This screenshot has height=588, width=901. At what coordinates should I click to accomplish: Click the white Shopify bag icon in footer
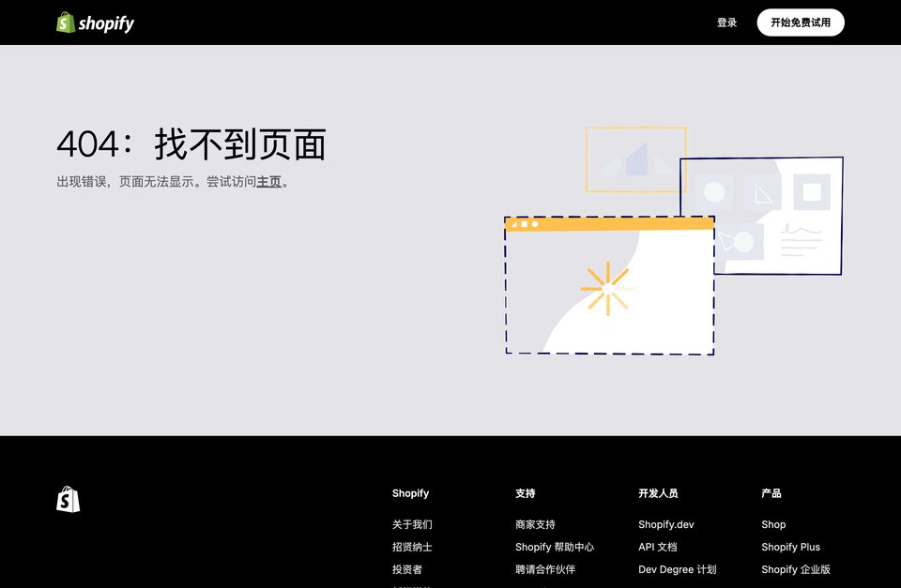[x=69, y=499]
